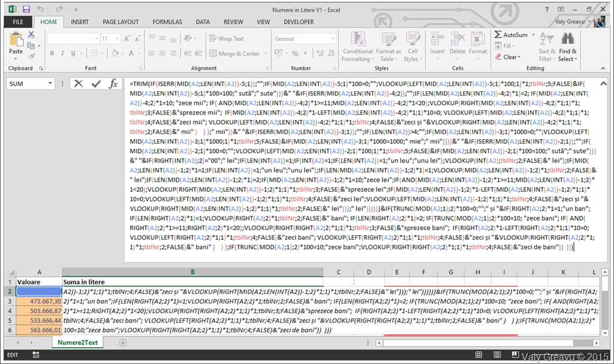
Task: Click the Cut scissors icon
Action: 31,35
